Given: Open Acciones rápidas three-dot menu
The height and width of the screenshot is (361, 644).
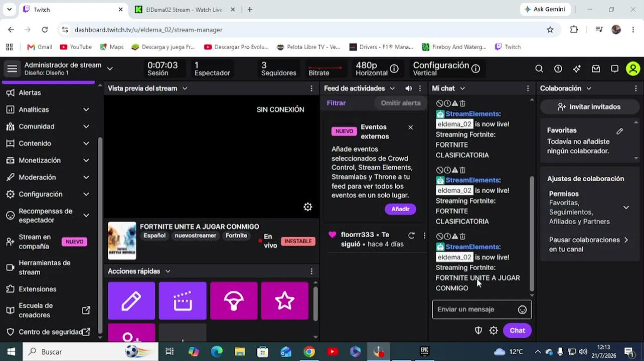Looking at the screenshot, I should coord(311,271).
